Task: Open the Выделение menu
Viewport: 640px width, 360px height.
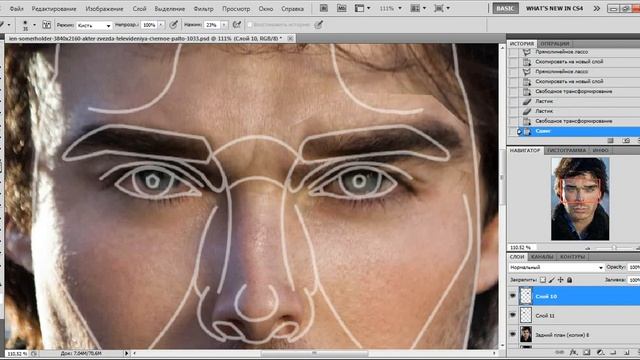Action: pos(170,9)
